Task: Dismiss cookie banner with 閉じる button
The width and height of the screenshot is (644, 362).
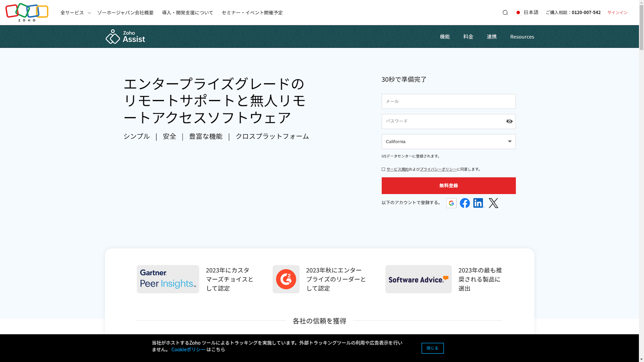Action: coord(433,348)
